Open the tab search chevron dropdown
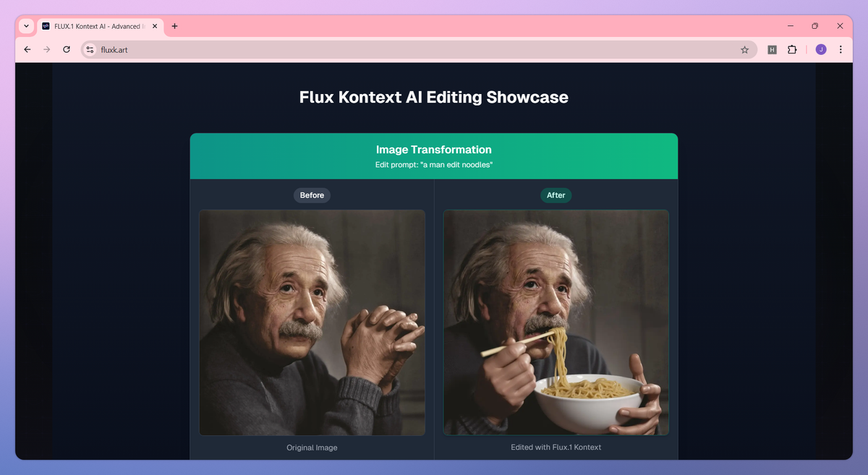This screenshot has width=868, height=475. pyautogui.click(x=26, y=25)
